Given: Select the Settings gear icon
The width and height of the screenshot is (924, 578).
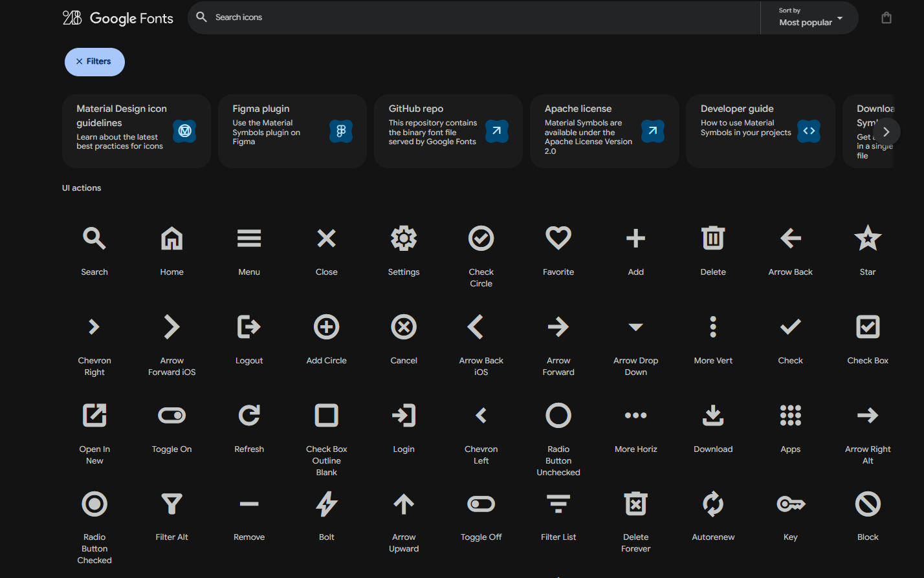Looking at the screenshot, I should click(x=403, y=238).
